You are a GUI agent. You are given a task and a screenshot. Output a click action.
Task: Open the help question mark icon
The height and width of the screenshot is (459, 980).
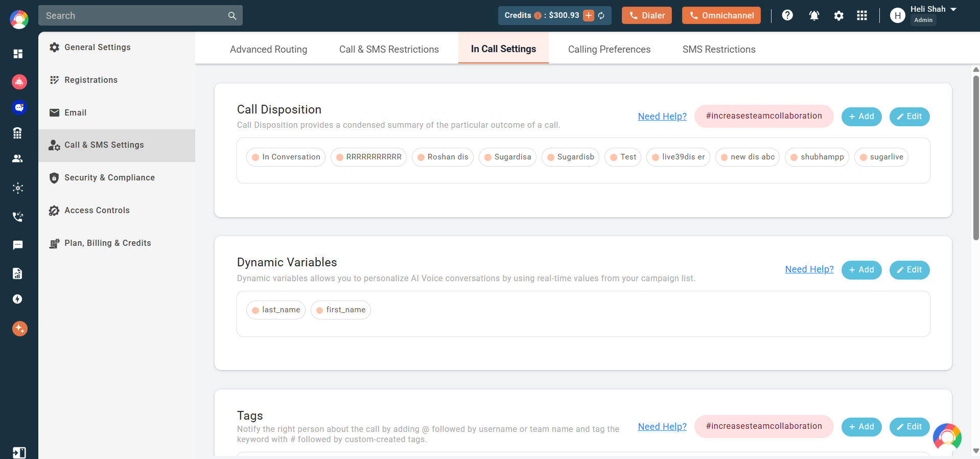pos(787,15)
